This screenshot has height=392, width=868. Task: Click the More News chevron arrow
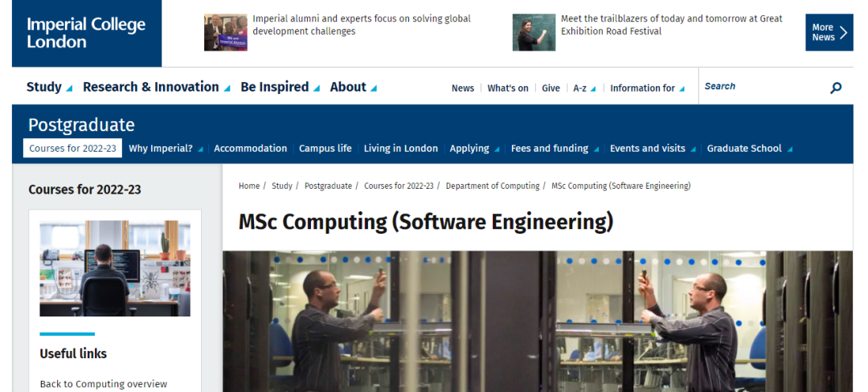(x=844, y=33)
